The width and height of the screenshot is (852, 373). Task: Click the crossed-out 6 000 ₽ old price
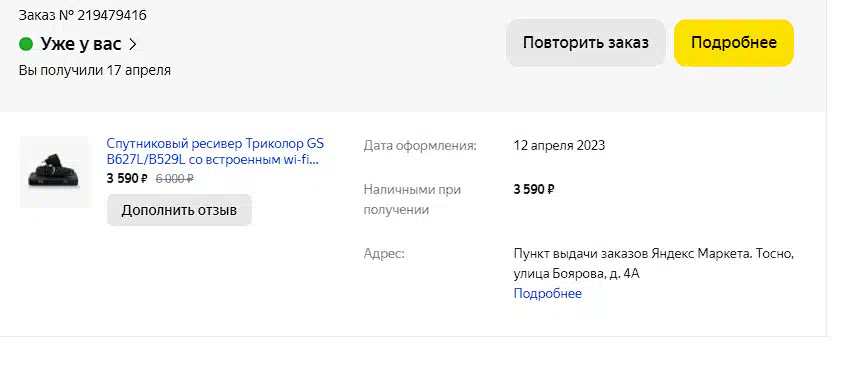coord(175,178)
